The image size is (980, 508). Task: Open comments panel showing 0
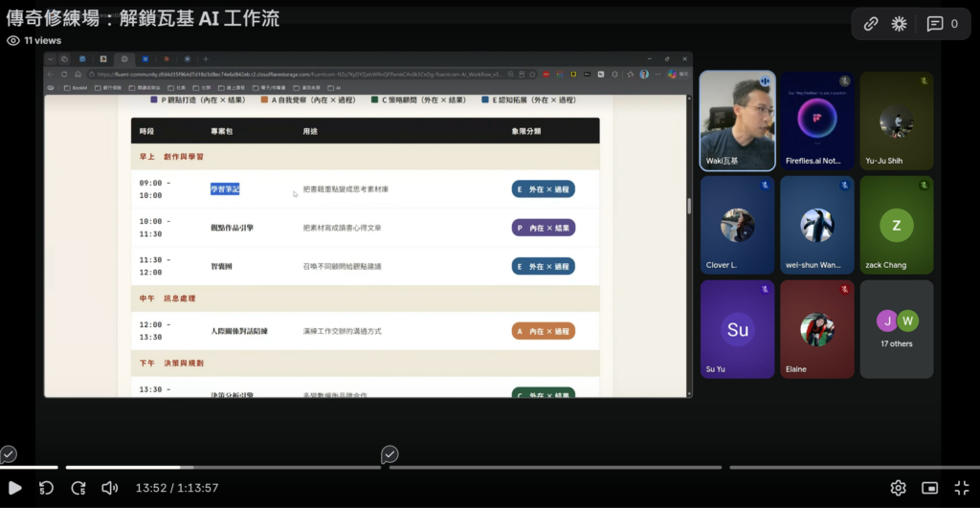943,24
